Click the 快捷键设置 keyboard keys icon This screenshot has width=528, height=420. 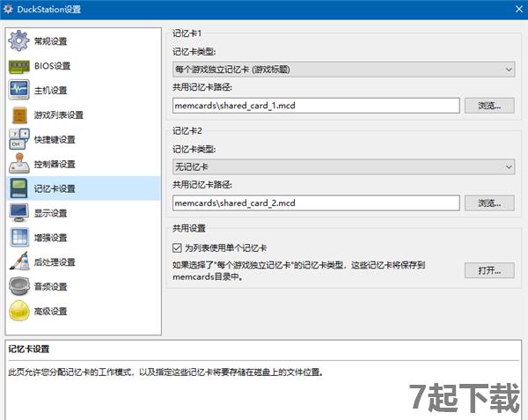click(x=18, y=139)
